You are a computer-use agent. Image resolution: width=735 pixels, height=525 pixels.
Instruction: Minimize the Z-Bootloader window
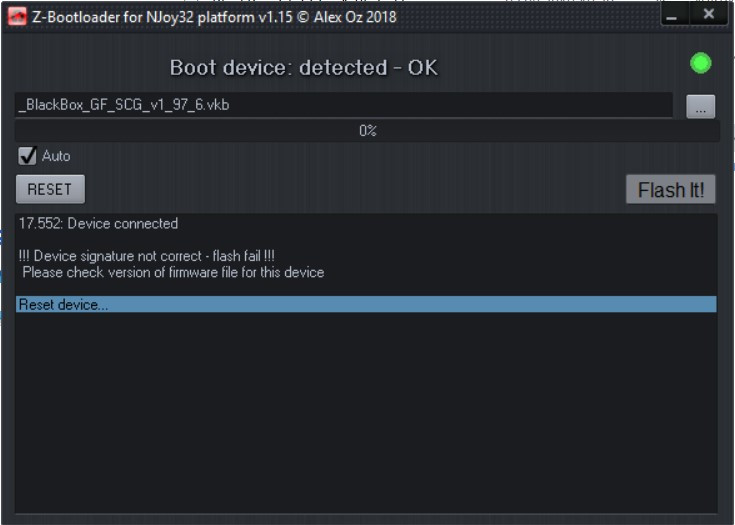674,15
